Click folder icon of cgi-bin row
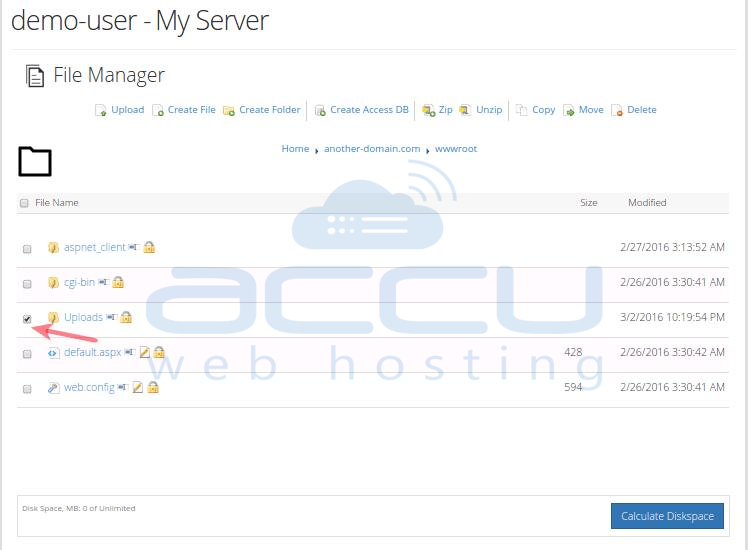The image size is (748, 550). [x=53, y=282]
